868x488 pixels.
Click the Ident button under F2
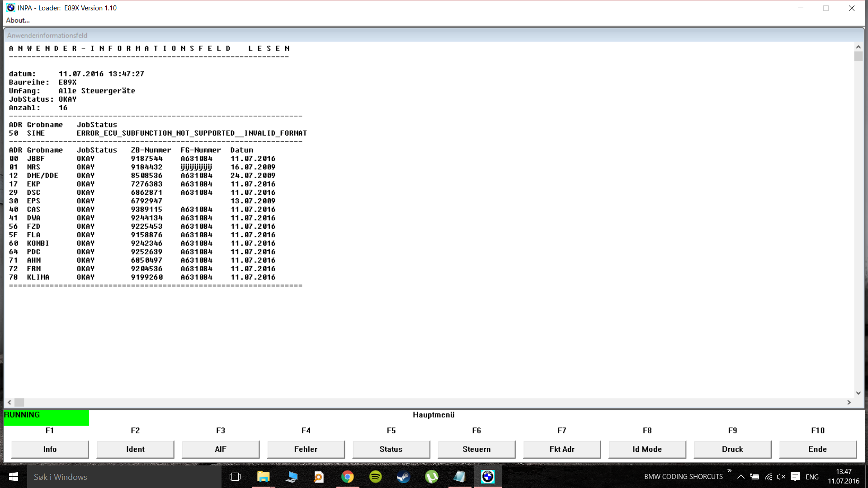135,449
